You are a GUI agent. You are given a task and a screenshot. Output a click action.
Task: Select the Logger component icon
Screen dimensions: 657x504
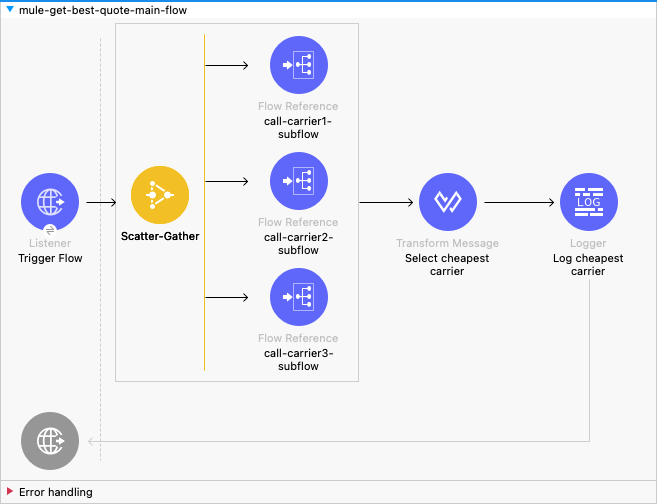588,202
